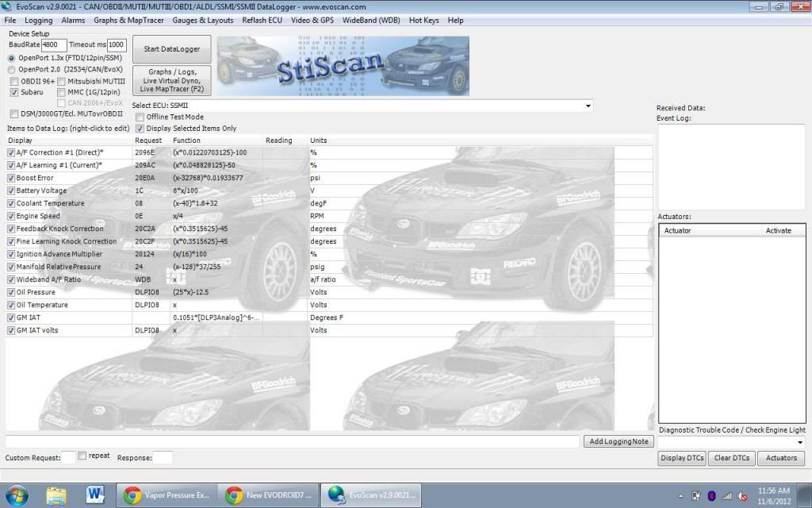Viewport: 812px width, 508px height.
Task: Click the Timeout ms input field
Action: tap(117, 45)
